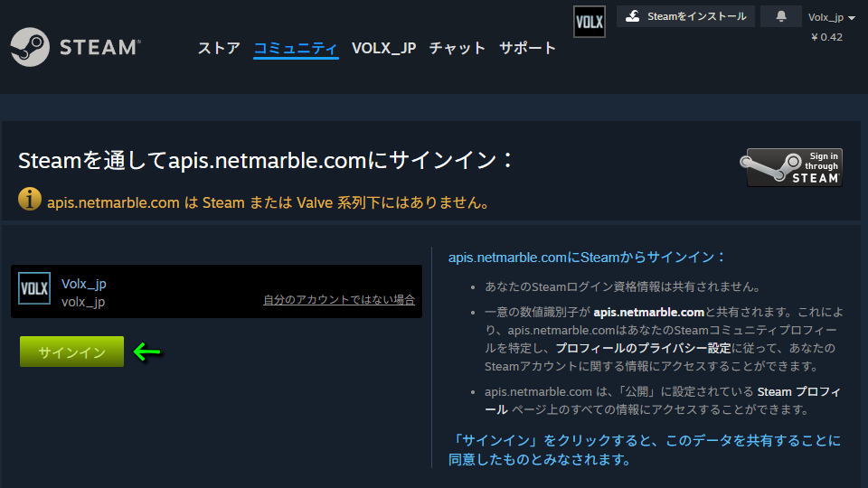Click the download icon in Steamをインストール button
868x488 pixels.
(x=633, y=16)
